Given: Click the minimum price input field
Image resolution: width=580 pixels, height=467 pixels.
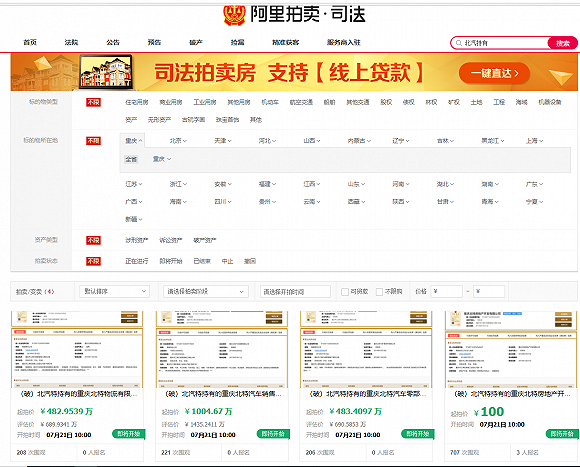Looking at the screenshot, I should tap(446, 291).
